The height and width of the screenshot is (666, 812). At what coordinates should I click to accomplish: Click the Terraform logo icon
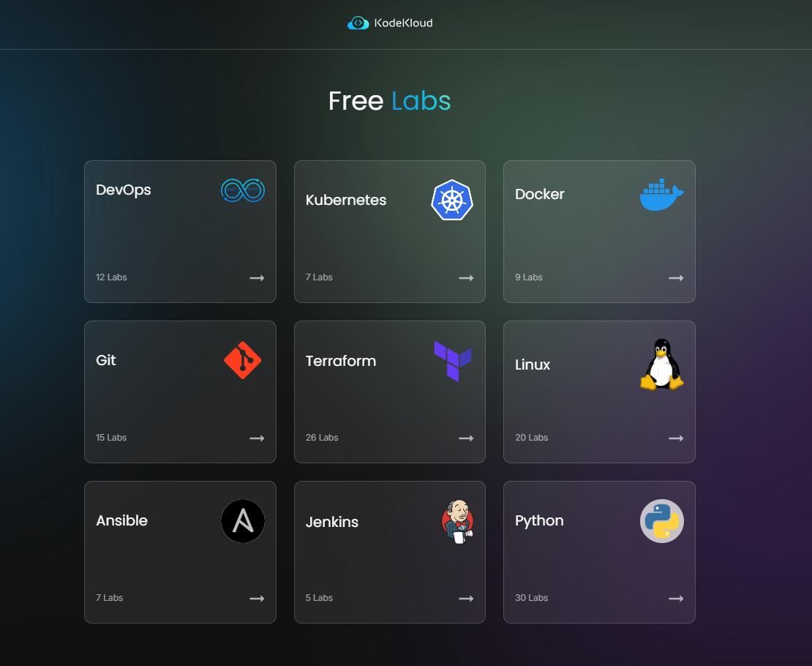[452, 361]
